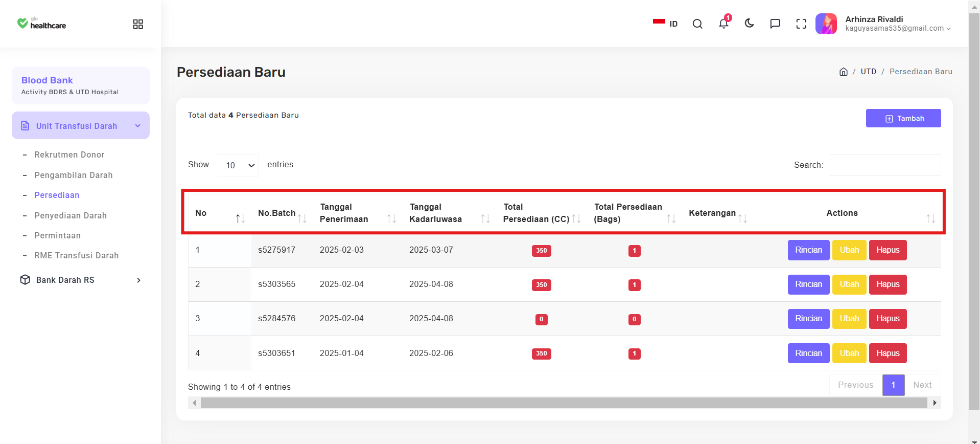Click Rincian for batch s5275917

click(808, 250)
